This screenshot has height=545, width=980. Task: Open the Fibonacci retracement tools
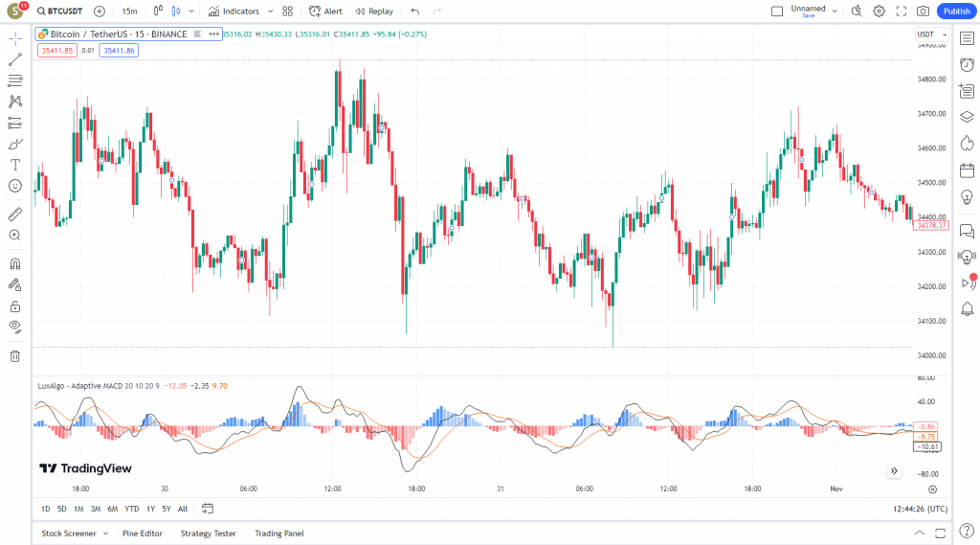[x=15, y=80]
